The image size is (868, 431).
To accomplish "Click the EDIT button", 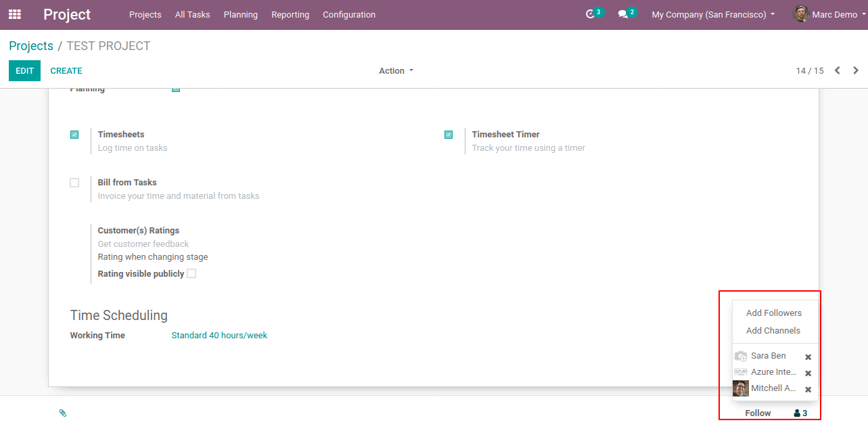I will click(24, 70).
